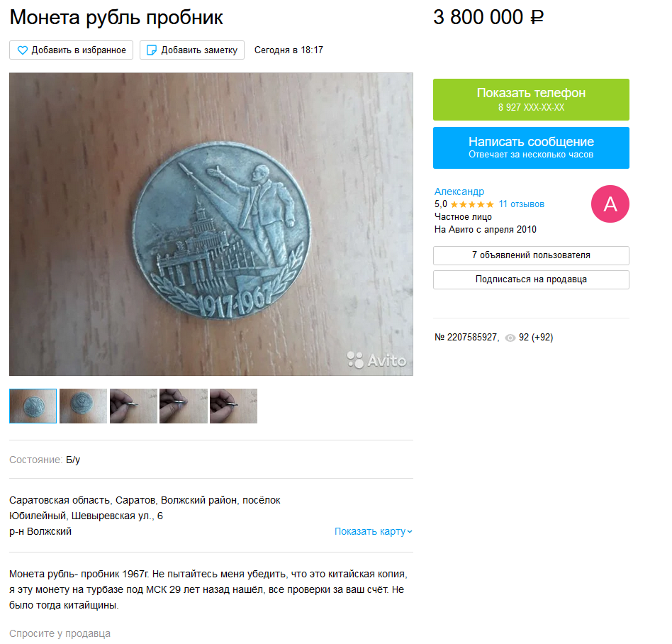The width and height of the screenshot is (672, 644).
Task: Open seller profile link Александр
Action: [x=459, y=191]
